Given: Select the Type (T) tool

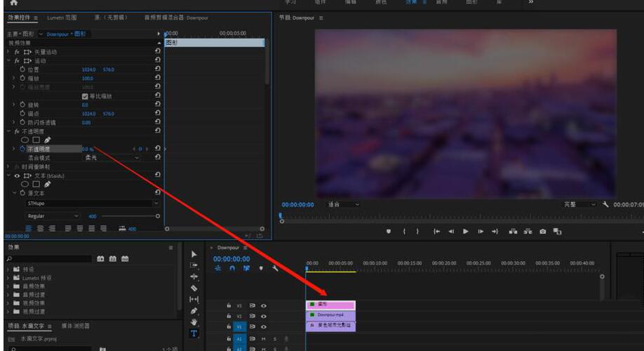Looking at the screenshot, I should tap(194, 333).
